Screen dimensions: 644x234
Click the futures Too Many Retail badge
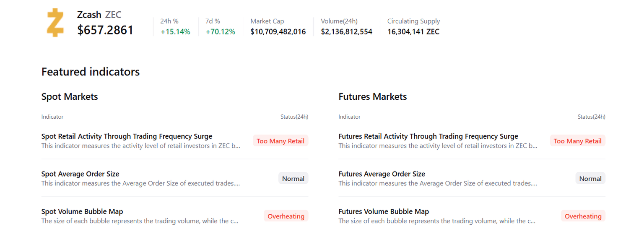[577, 141]
